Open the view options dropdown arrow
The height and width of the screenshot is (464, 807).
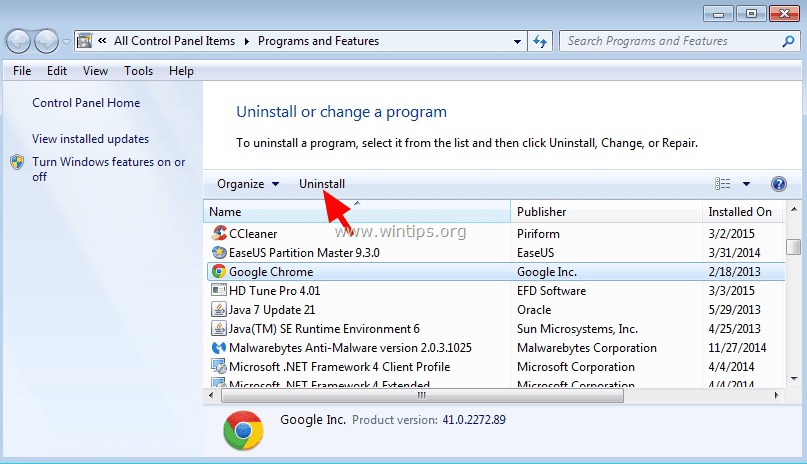click(x=746, y=184)
